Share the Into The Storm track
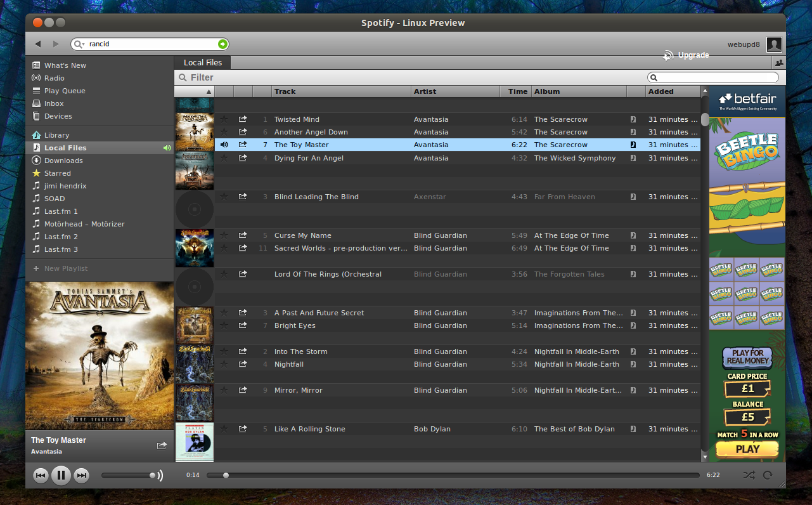Image resolution: width=812 pixels, height=505 pixels. tap(243, 351)
